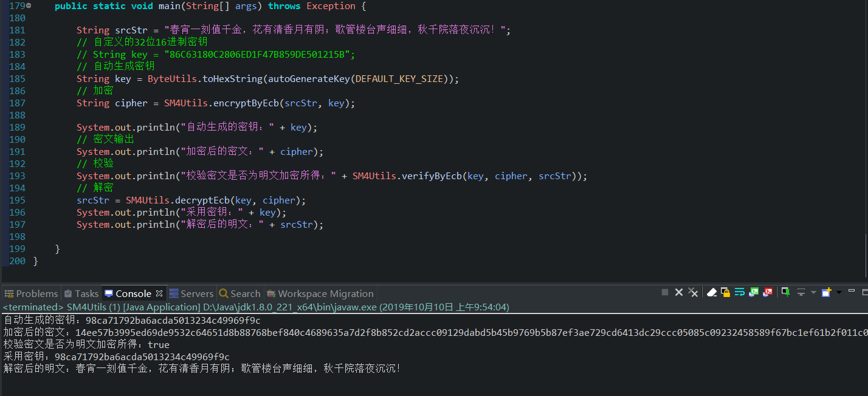Pin the console with the green pin icon
Viewport: 868px width, 396px height.
pos(786,292)
